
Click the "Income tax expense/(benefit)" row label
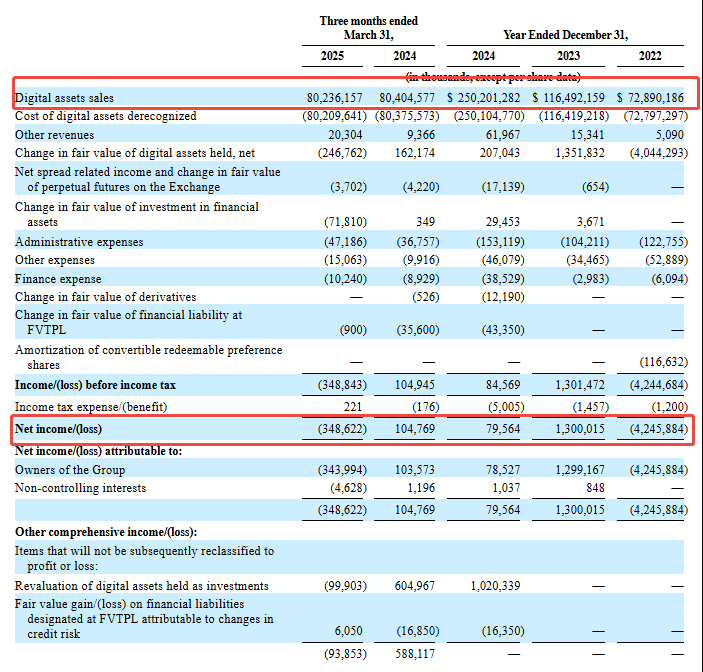pos(91,407)
